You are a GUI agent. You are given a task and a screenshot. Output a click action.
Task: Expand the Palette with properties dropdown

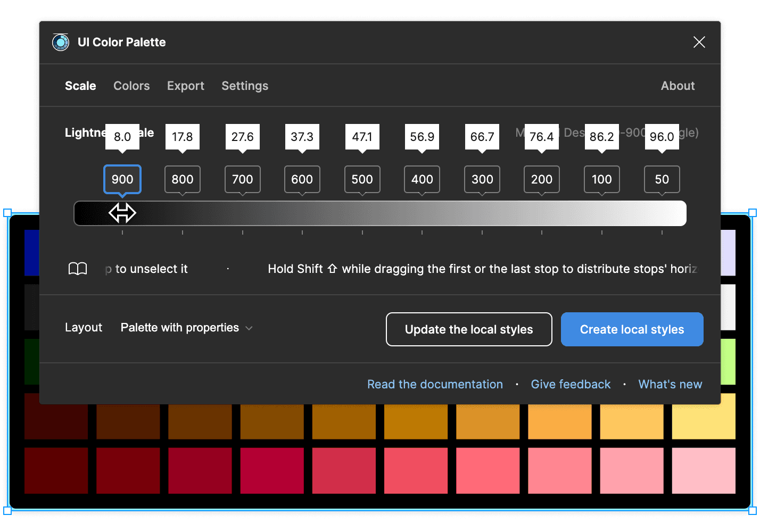(x=186, y=328)
